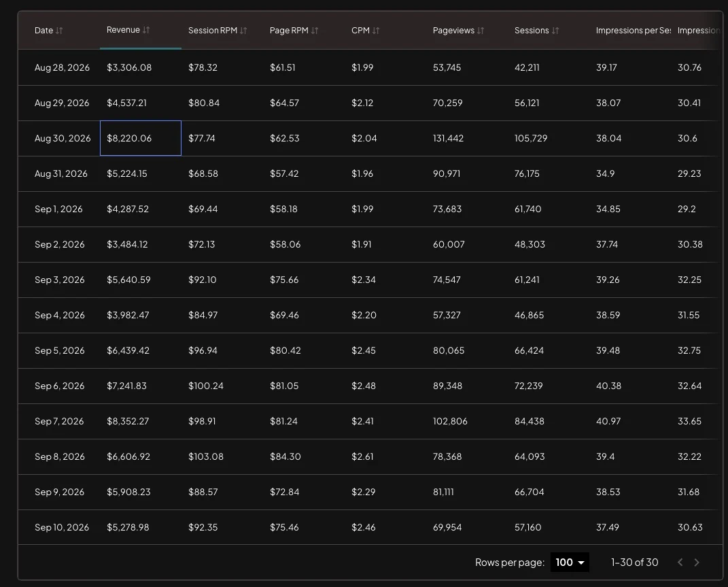
Task: Select the Aug 31, 2026 date cell
Action: point(59,173)
